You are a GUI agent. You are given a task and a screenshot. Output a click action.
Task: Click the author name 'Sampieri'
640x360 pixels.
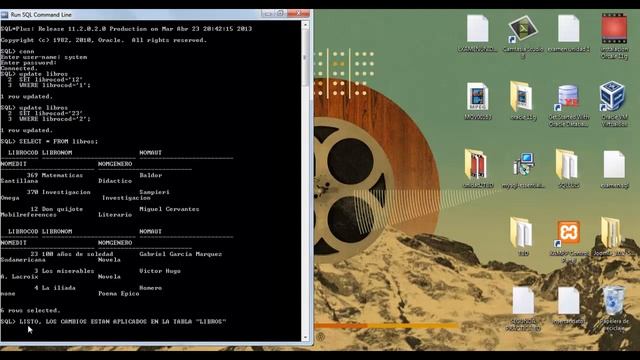pyautogui.click(x=154, y=192)
